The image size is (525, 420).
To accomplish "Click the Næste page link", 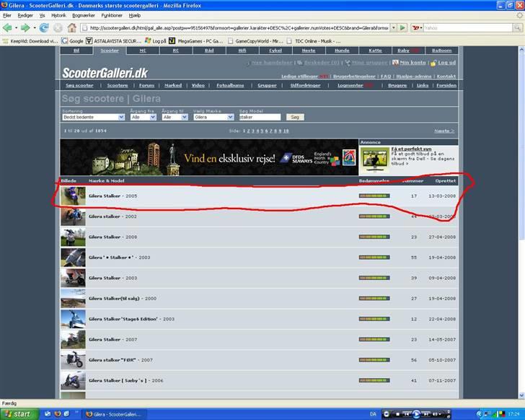I will pos(444,131).
